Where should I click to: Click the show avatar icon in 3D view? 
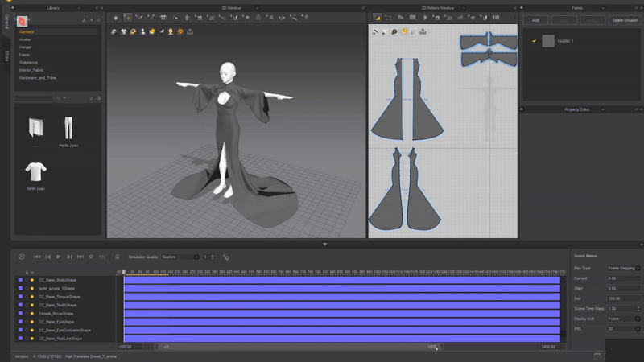tap(143, 31)
